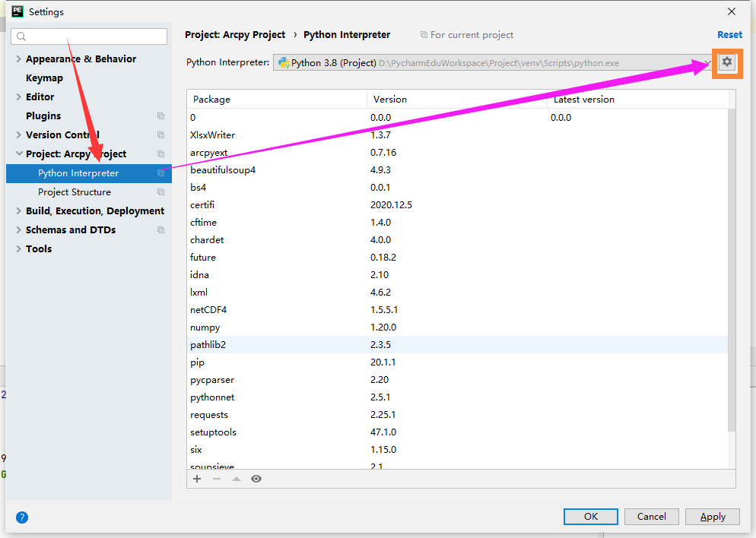Select the XlsxWriter package row
This screenshot has width=756, height=538.
click(457, 134)
